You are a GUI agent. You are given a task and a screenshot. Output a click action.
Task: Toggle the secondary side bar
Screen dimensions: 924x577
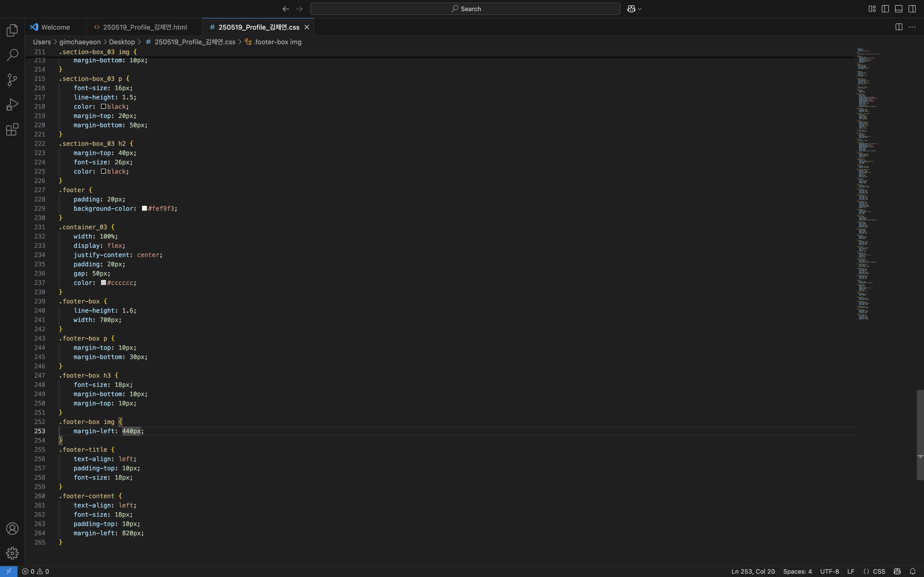(912, 9)
